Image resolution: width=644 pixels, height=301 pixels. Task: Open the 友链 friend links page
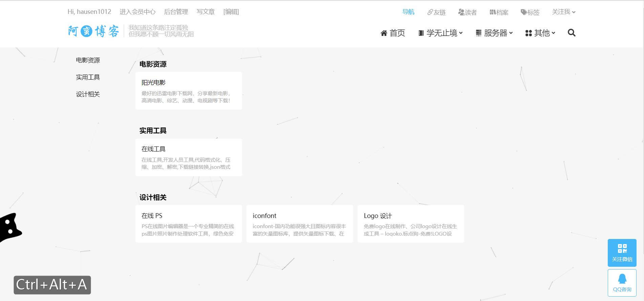point(436,12)
